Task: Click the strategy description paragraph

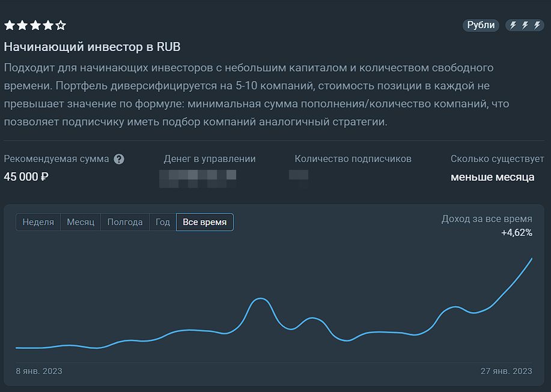Action: (x=257, y=95)
